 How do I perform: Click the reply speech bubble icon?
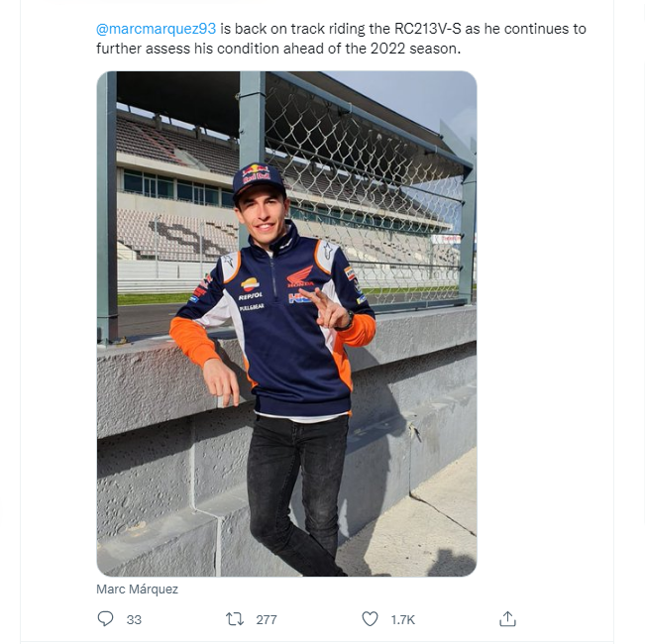pos(105,618)
